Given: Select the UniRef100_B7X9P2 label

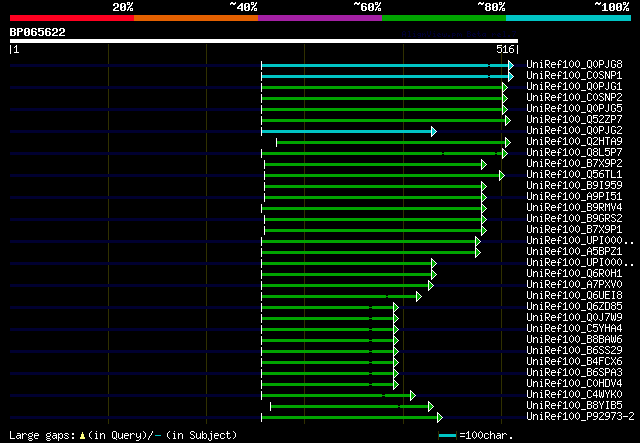Looking at the screenshot, I should tap(574, 163).
